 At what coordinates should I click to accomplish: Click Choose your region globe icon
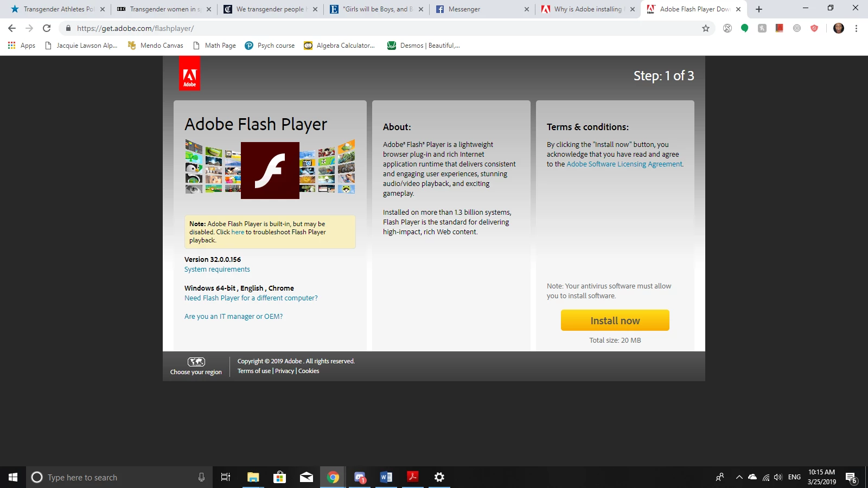[x=196, y=362]
